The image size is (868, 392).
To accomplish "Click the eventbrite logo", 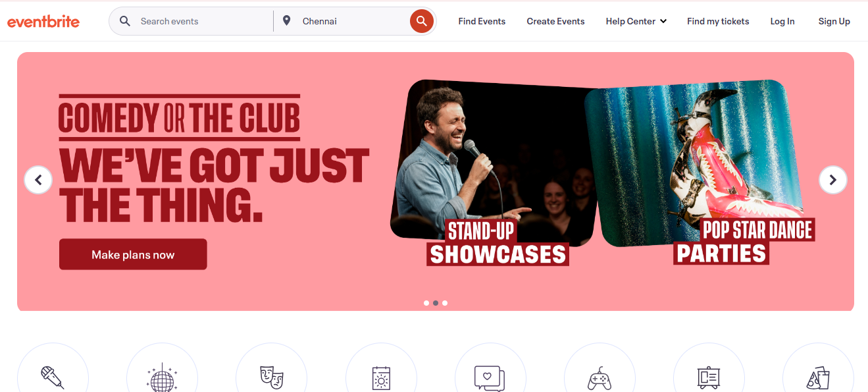I will coord(43,20).
